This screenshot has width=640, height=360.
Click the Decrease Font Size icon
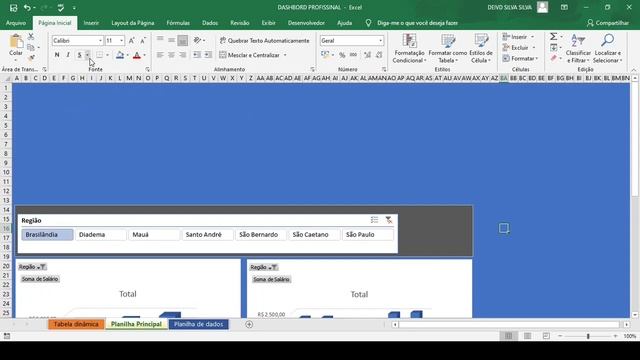(x=143, y=40)
